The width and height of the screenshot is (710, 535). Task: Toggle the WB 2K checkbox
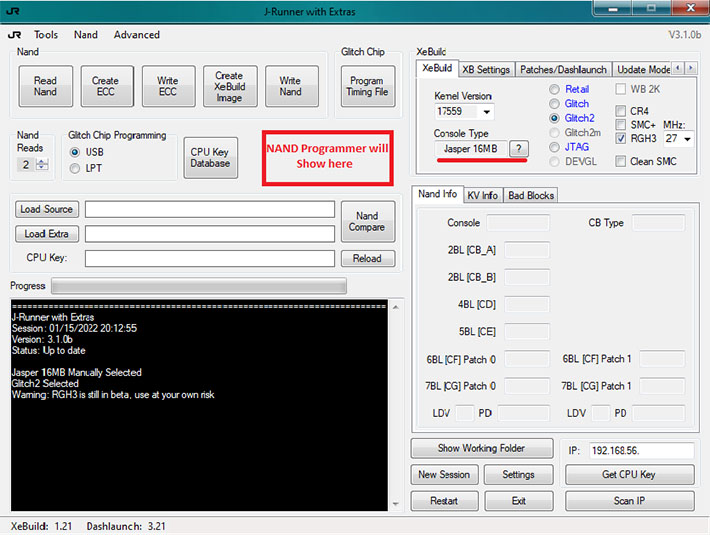coord(621,89)
